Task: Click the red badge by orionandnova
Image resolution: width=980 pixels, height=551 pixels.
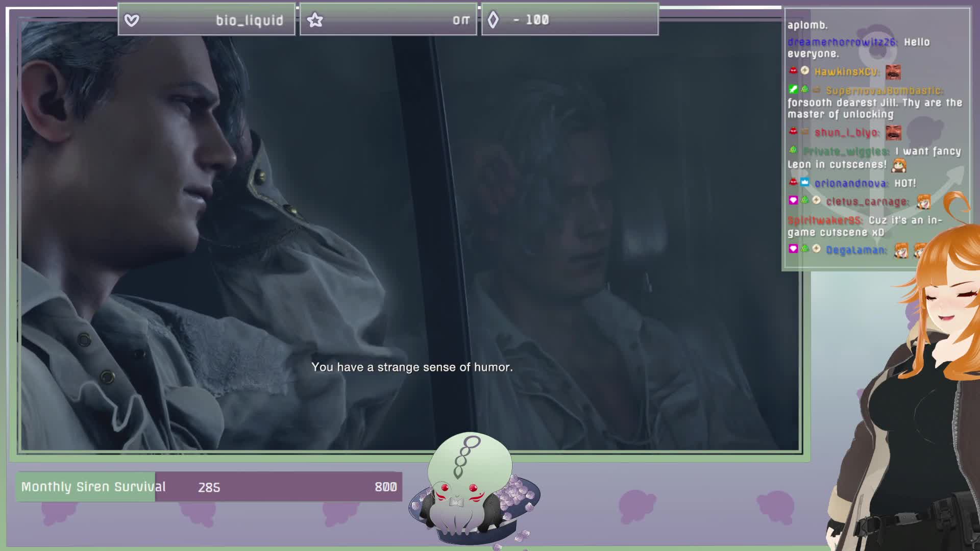Action: [793, 182]
